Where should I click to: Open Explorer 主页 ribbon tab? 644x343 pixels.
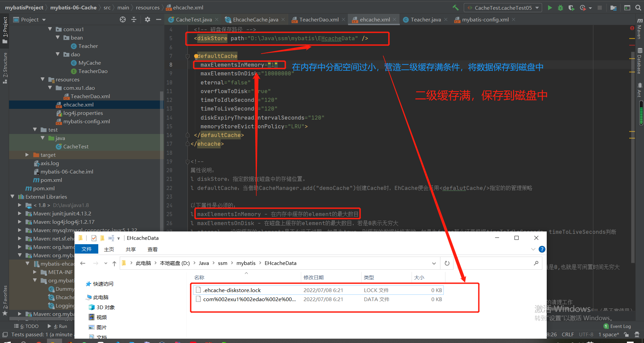pyautogui.click(x=109, y=249)
